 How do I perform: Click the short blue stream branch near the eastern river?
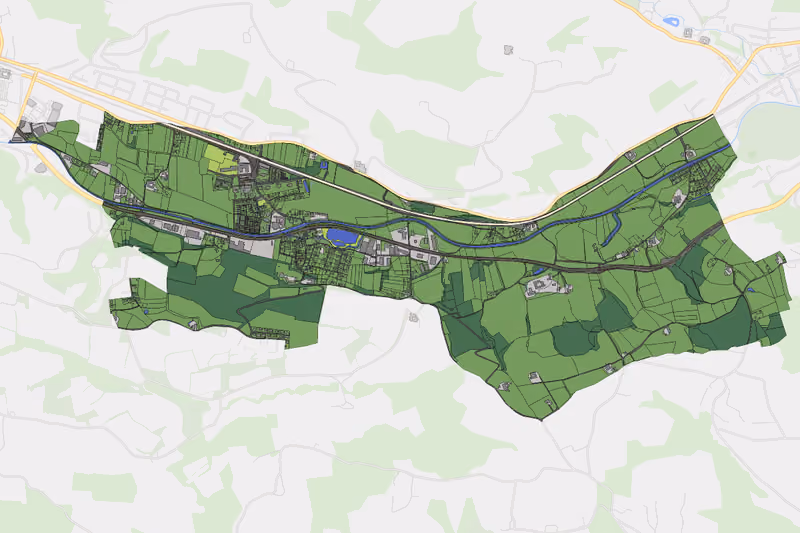(x=610, y=231)
